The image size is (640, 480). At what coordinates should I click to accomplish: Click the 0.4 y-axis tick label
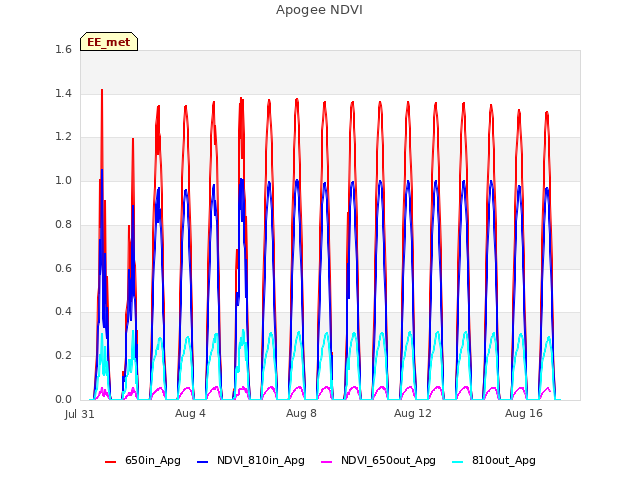coord(63,311)
